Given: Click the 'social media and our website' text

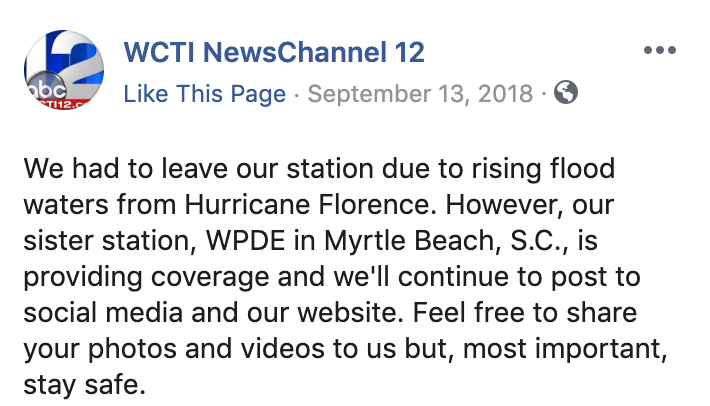Looking at the screenshot, I should pos(213,312).
